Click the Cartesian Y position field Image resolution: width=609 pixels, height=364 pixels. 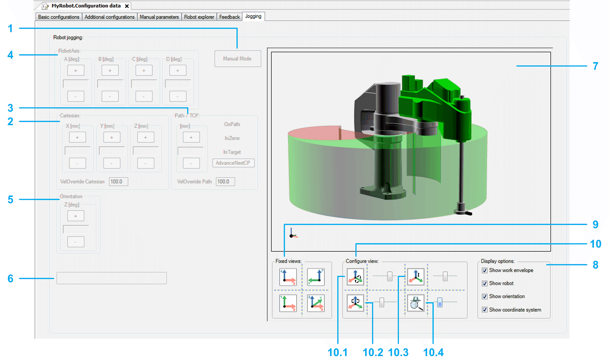[112, 151]
